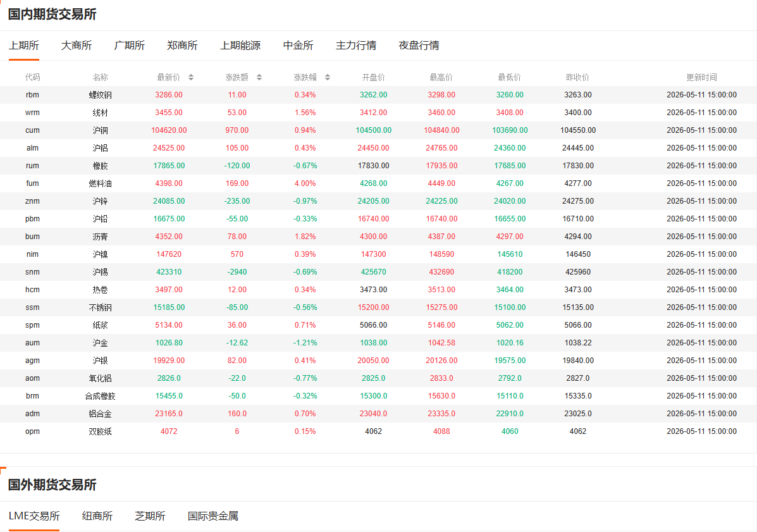Click the 沥青 name cell
The width and height of the screenshot is (757, 532).
(100, 237)
